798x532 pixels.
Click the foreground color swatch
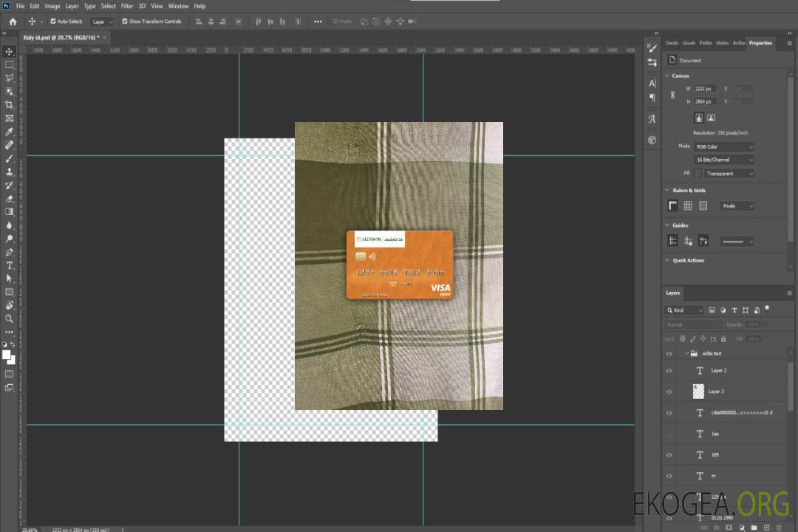click(6, 355)
